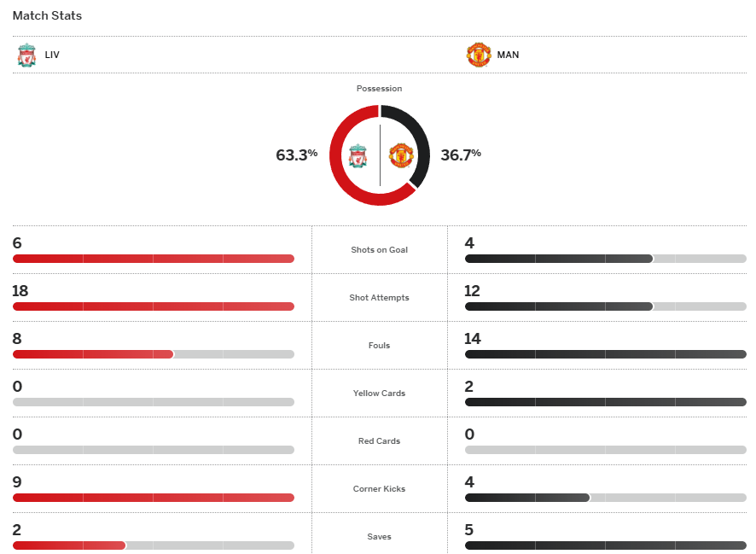Image resolution: width=756 pixels, height=554 pixels.
Task: Click the Match Stats heading
Action: pyautogui.click(x=47, y=16)
